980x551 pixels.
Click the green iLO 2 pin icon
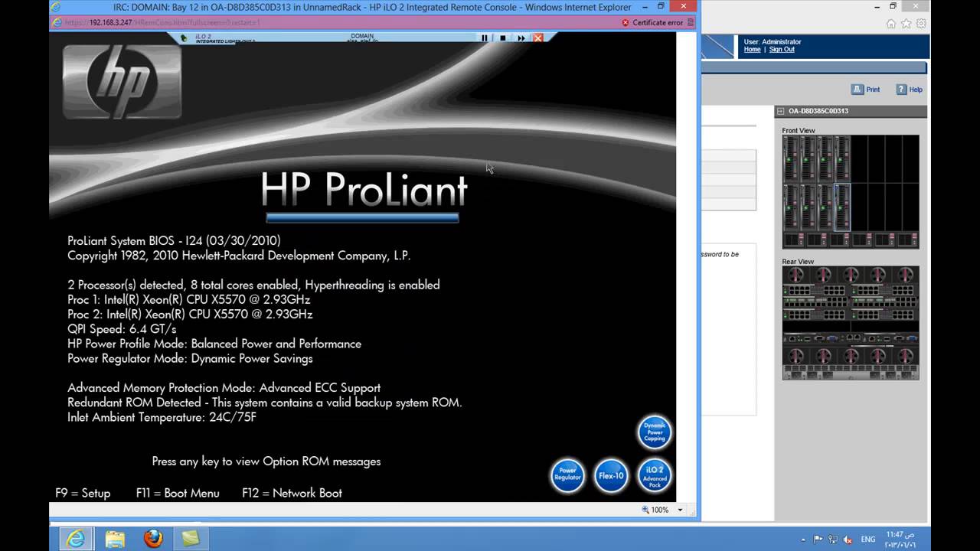[x=184, y=37]
